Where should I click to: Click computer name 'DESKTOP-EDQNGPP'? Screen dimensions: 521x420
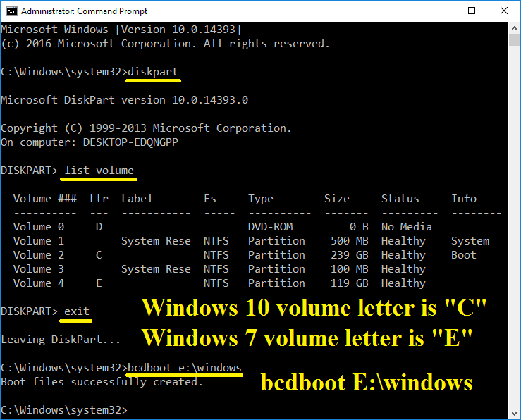click(x=130, y=142)
